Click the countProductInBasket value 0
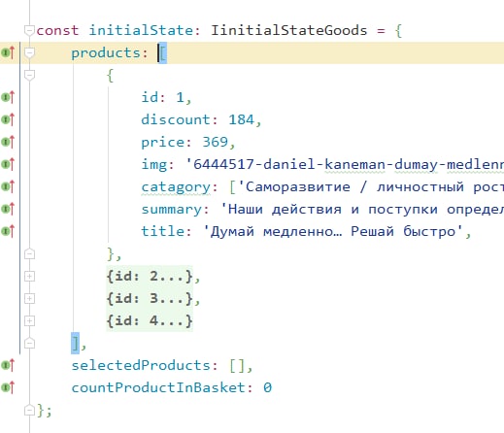 coord(267,387)
